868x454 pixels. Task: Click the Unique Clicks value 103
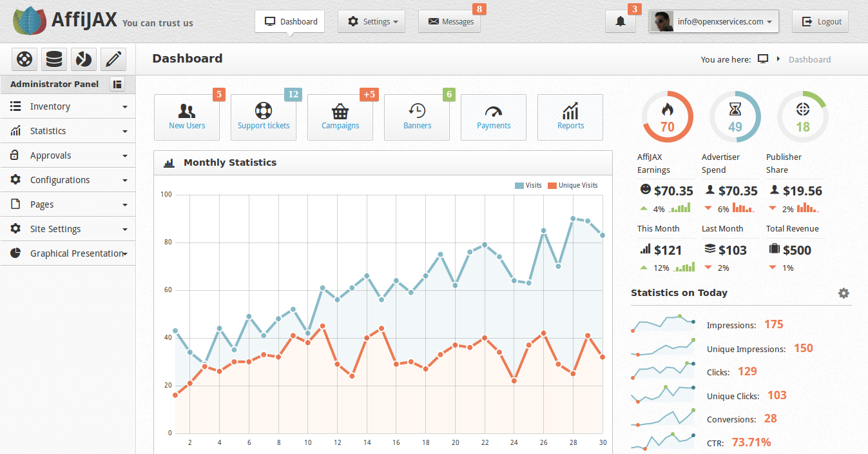[777, 395]
